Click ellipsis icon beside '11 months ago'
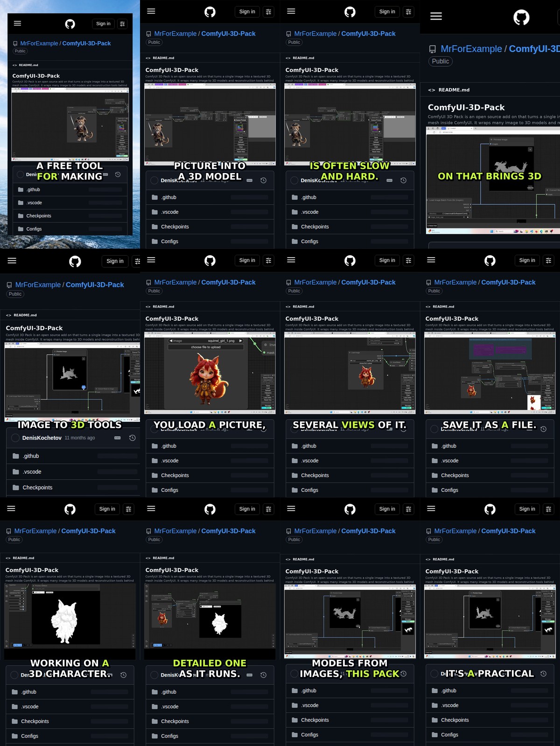The image size is (560, 746). 118,438
